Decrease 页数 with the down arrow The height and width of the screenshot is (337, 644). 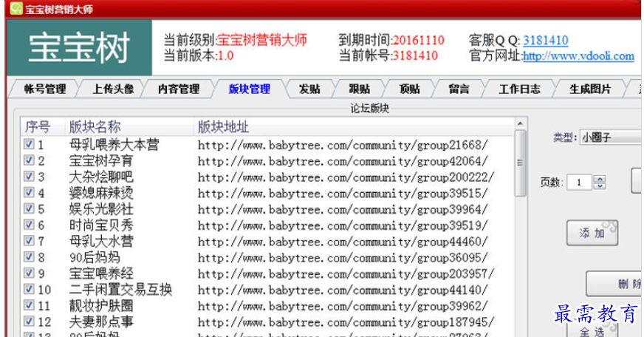click(600, 185)
